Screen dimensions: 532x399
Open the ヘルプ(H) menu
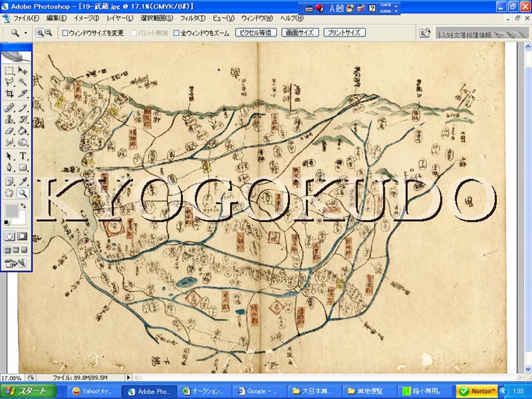pos(292,18)
